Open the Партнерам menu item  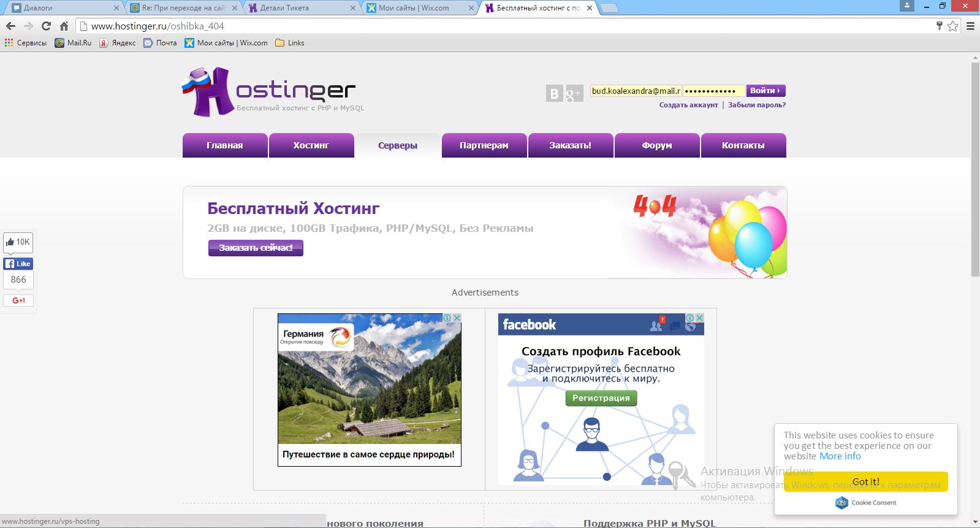point(484,145)
